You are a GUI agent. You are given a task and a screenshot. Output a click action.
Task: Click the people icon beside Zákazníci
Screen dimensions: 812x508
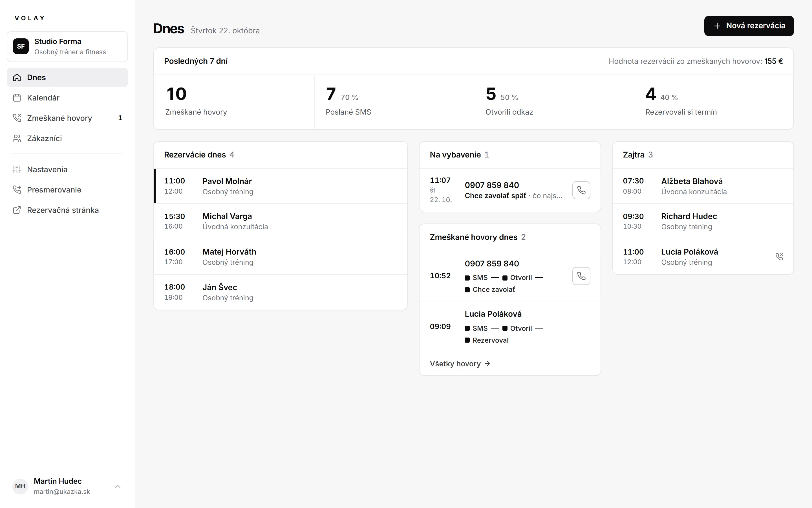pos(17,138)
